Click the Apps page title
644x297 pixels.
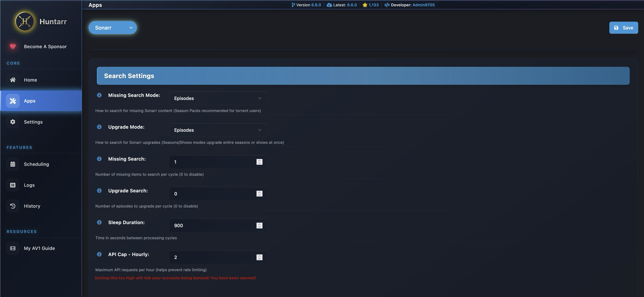(95, 5)
